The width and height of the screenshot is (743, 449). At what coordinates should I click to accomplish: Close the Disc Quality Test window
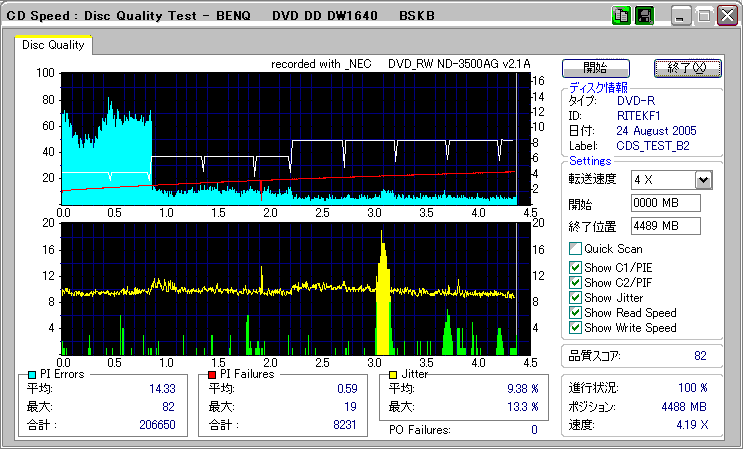tap(725, 16)
